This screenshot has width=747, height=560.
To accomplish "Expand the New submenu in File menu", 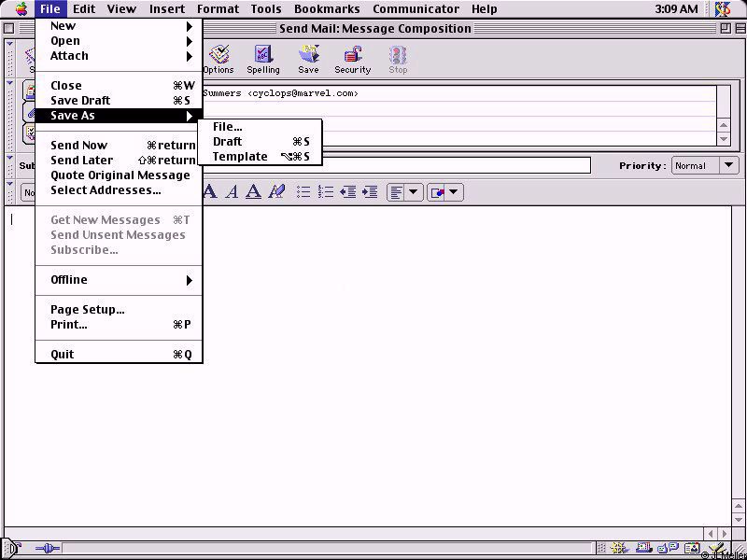I will (120, 26).
